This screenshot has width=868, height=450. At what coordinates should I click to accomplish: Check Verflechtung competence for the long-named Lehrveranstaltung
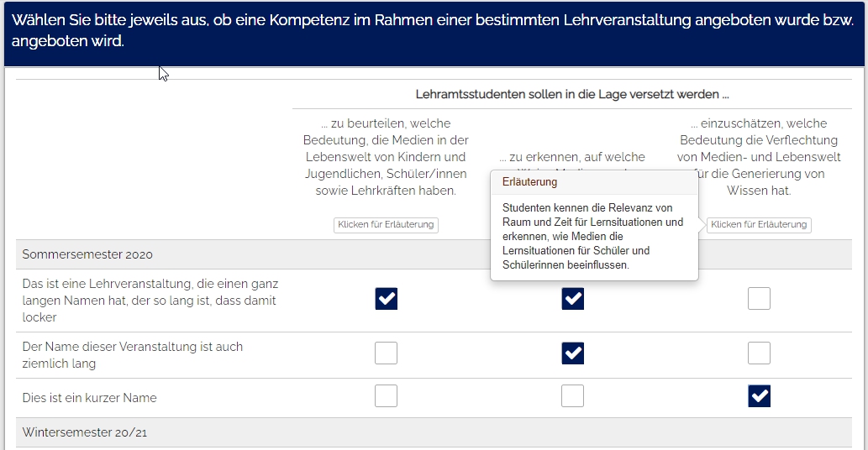point(759,299)
